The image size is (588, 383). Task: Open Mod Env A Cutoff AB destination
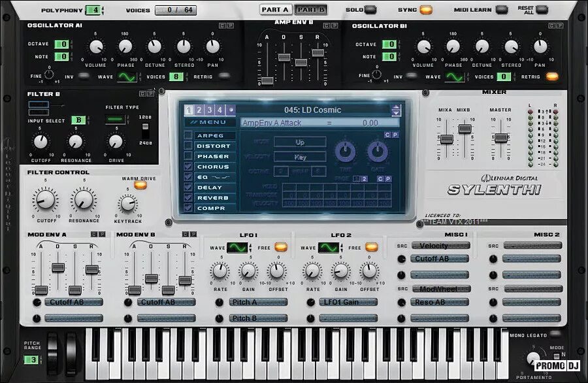point(74,302)
